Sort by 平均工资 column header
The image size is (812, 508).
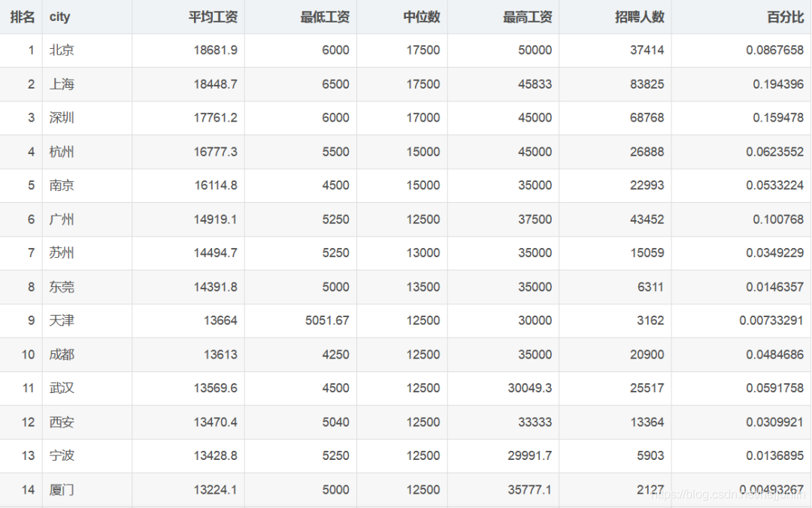(213, 17)
